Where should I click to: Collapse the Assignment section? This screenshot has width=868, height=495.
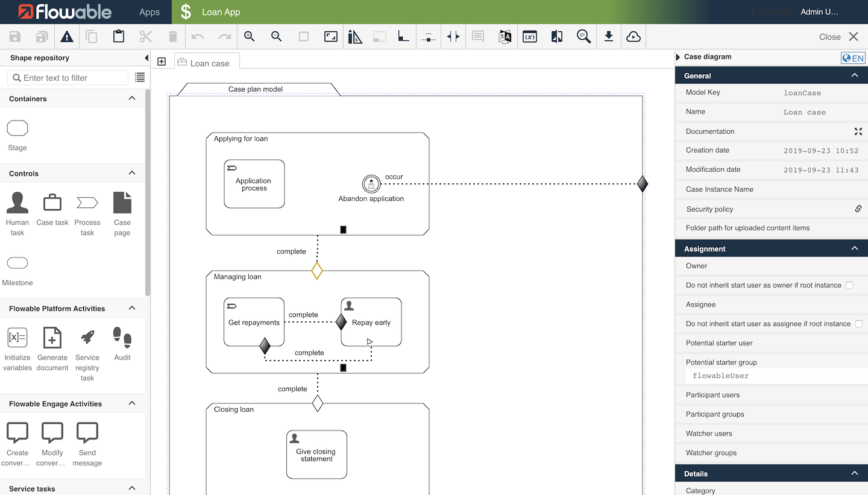click(854, 248)
